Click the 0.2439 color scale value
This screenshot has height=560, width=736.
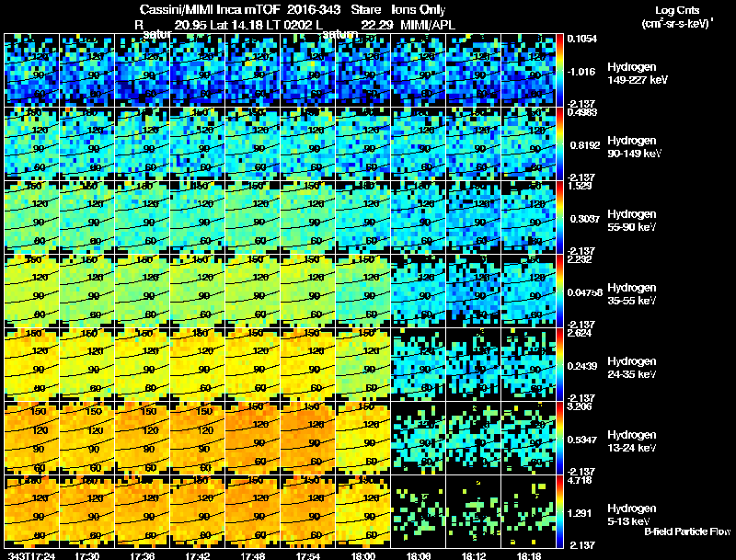tap(582, 366)
